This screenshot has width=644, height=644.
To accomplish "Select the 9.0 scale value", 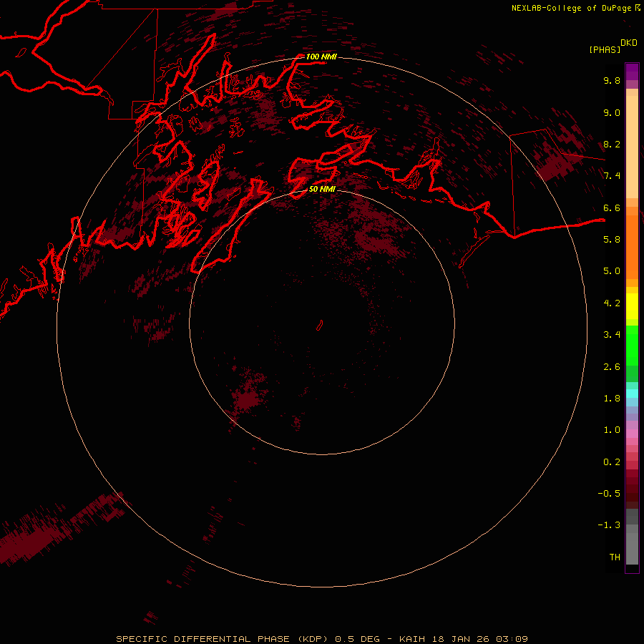I will [612, 112].
